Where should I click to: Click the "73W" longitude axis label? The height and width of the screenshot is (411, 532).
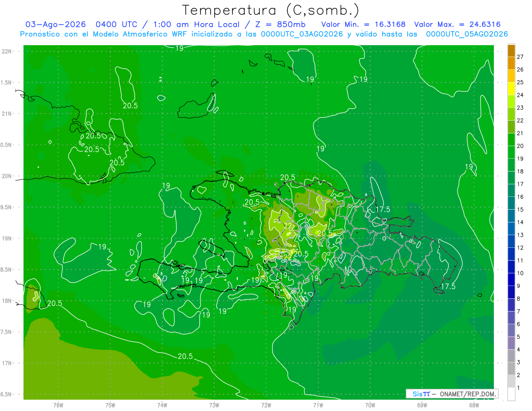(x=214, y=405)
